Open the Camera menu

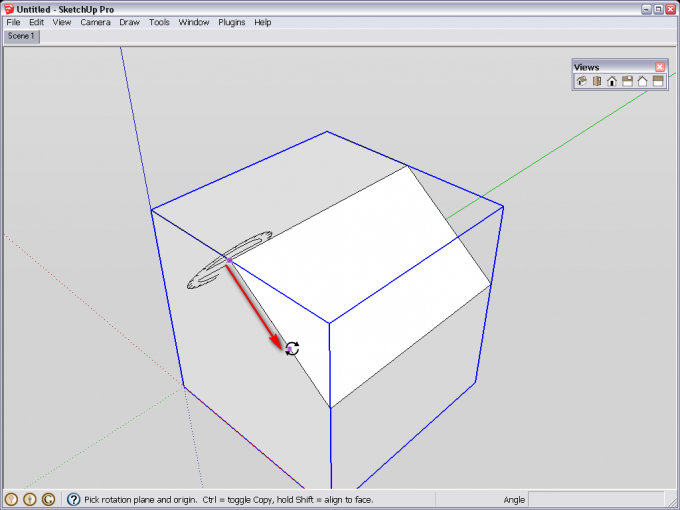(x=95, y=22)
